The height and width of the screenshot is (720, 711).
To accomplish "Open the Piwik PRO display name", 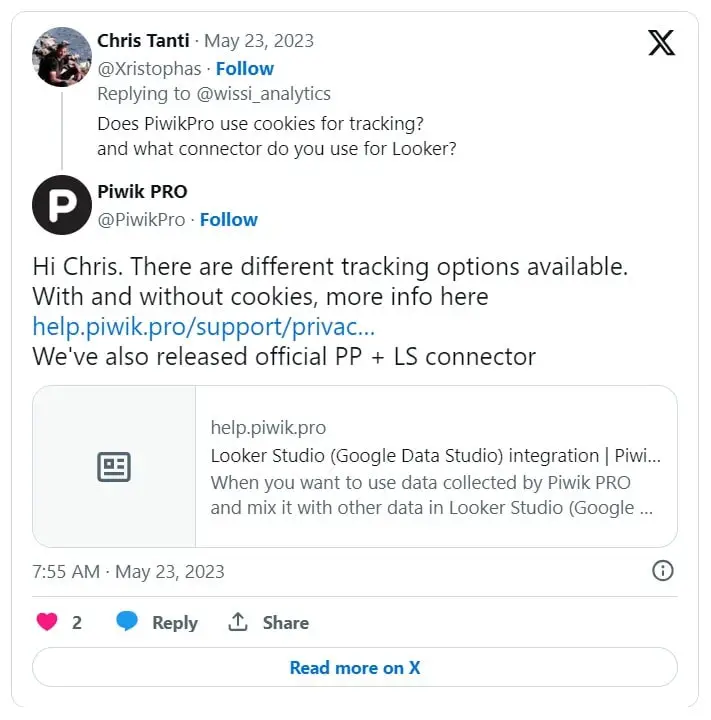I will [142, 191].
